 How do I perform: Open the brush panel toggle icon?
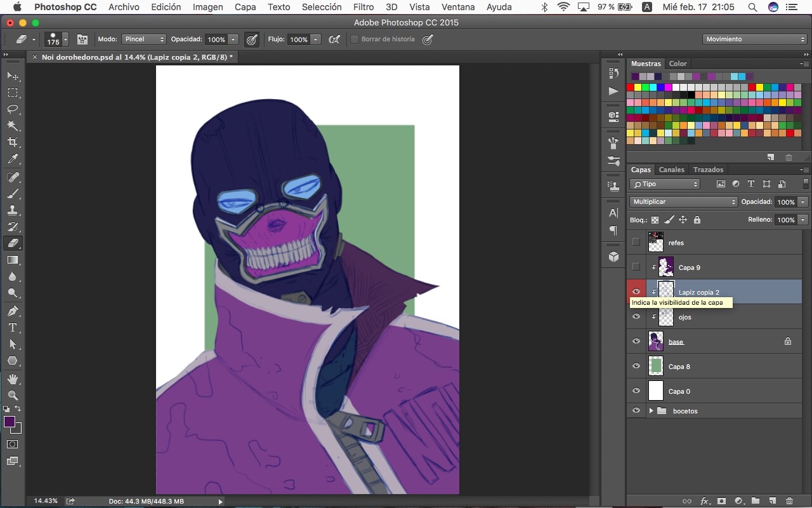point(82,39)
